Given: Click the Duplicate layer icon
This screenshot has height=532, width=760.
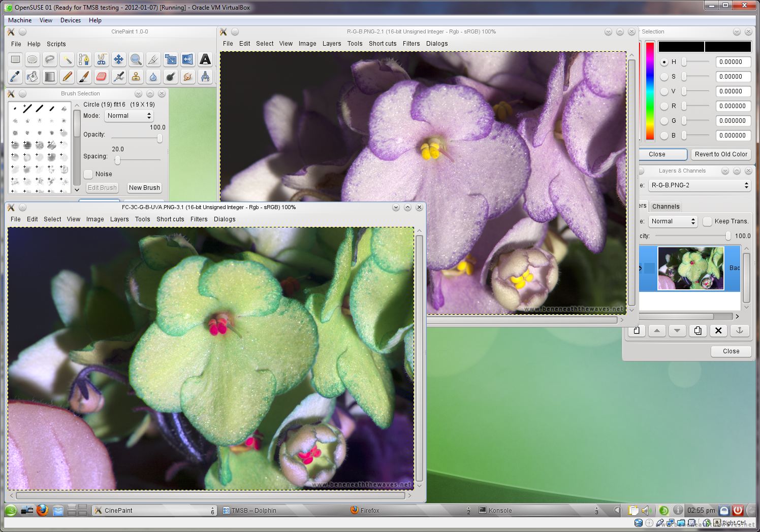Looking at the screenshot, I should [x=698, y=330].
